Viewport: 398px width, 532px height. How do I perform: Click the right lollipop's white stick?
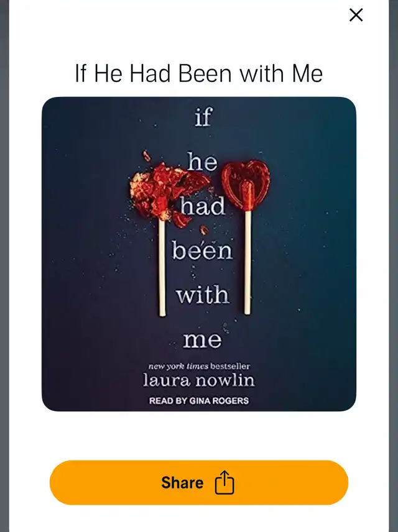248,262
